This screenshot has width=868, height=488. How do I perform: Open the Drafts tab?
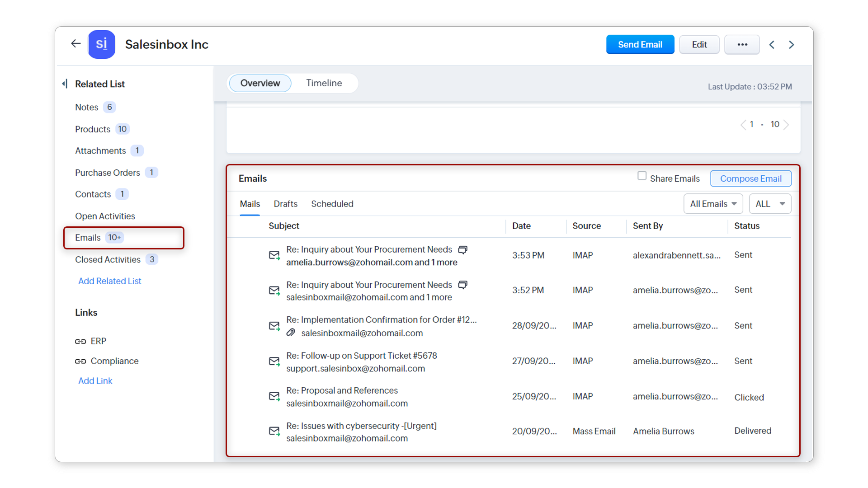tap(285, 204)
